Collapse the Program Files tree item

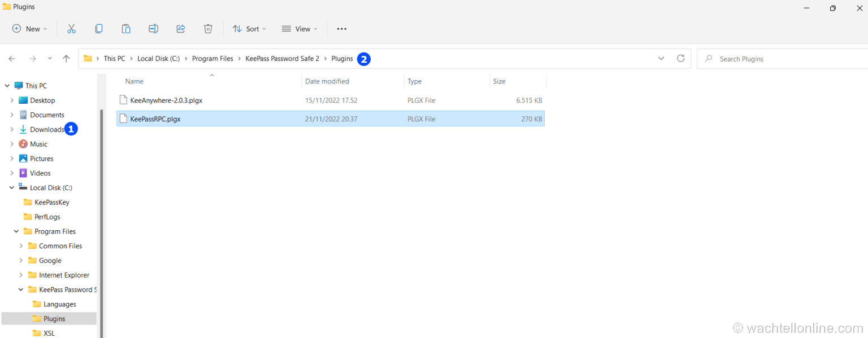(x=16, y=231)
